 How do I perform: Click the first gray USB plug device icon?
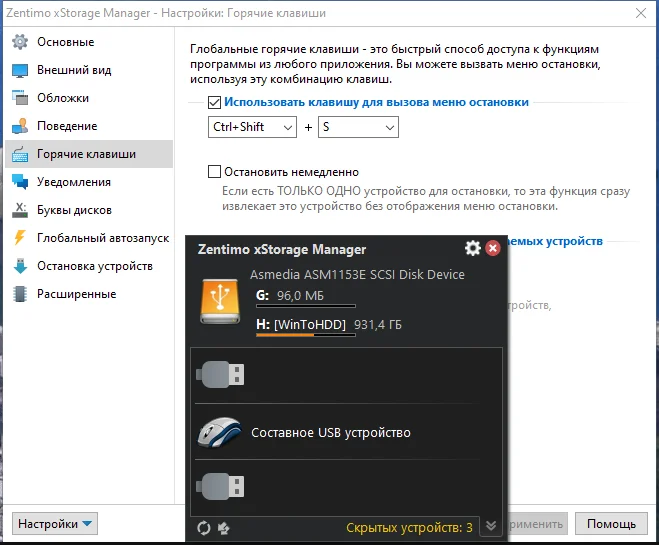coord(220,374)
